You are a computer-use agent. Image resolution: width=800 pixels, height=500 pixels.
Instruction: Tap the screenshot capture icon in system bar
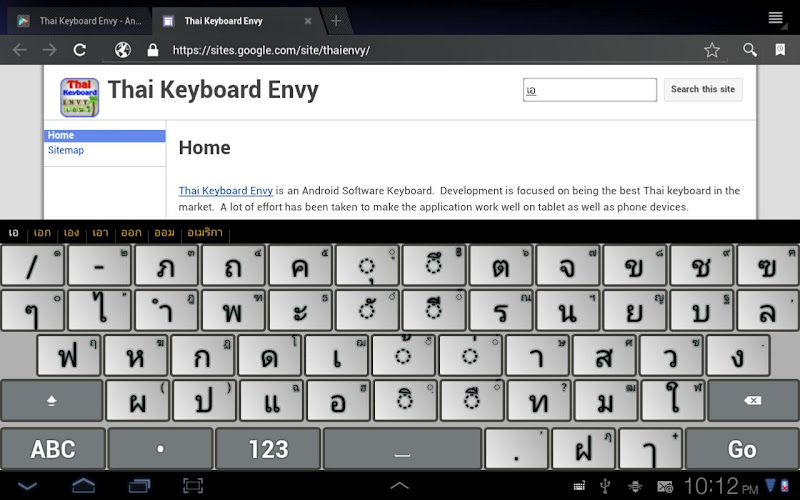(193, 486)
